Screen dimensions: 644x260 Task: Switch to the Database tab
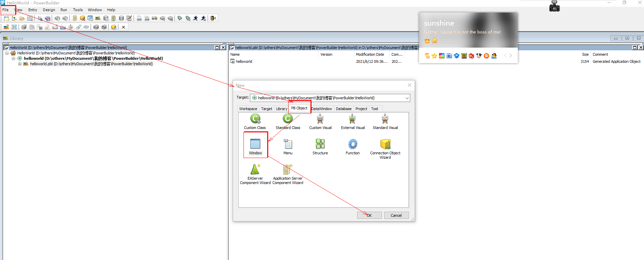(344, 109)
